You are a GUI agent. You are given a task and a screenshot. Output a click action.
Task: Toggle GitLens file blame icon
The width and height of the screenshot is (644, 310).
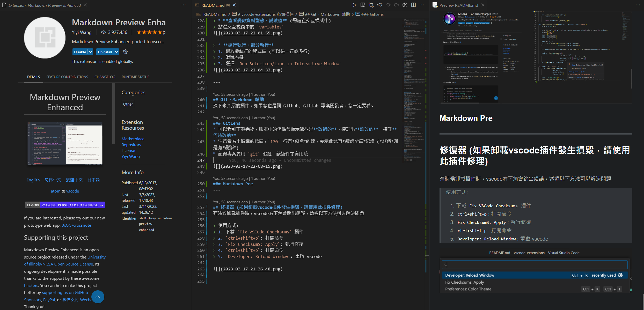click(405, 5)
